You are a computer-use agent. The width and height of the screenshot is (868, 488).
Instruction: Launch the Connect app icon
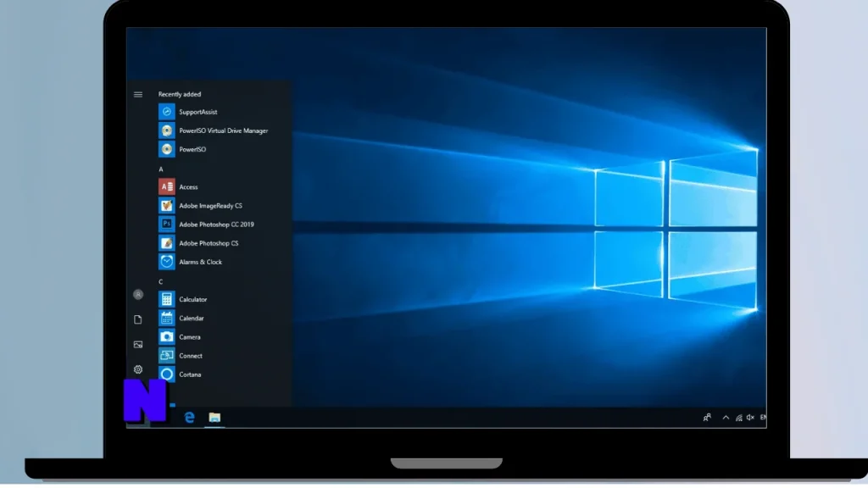point(167,356)
